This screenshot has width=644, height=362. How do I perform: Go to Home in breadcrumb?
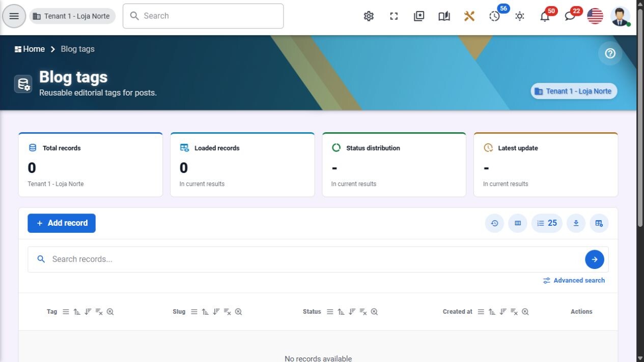(30, 49)
